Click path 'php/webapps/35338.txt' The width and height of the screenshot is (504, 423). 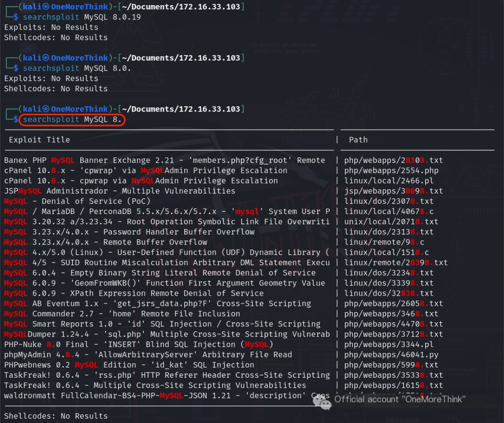[393, 376]
